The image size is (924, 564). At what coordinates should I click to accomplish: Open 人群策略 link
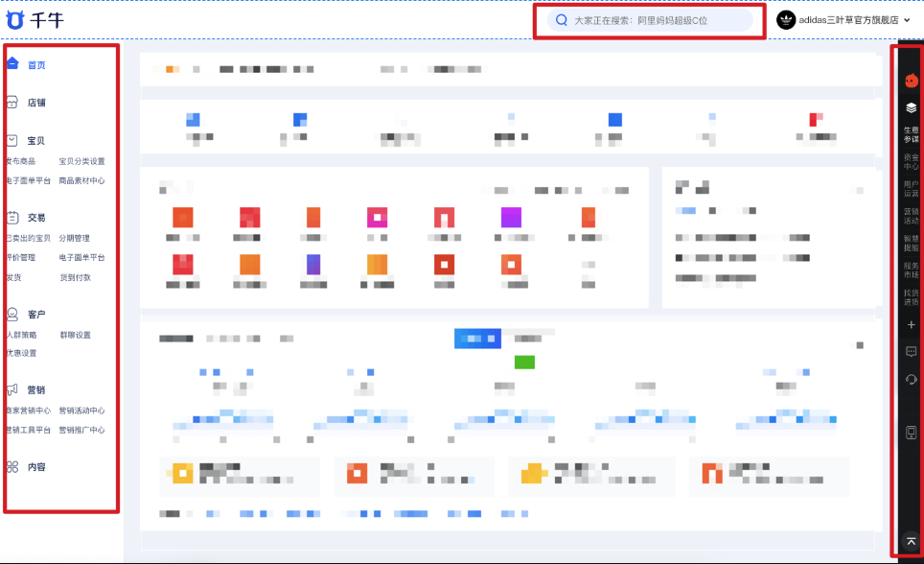coord(21,335)
